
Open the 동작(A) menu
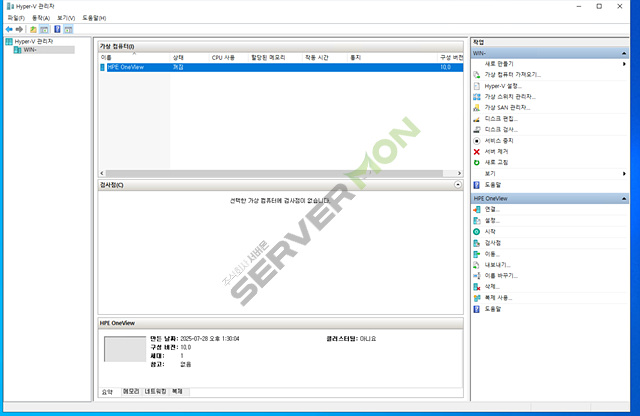click(x=41, y=18)
